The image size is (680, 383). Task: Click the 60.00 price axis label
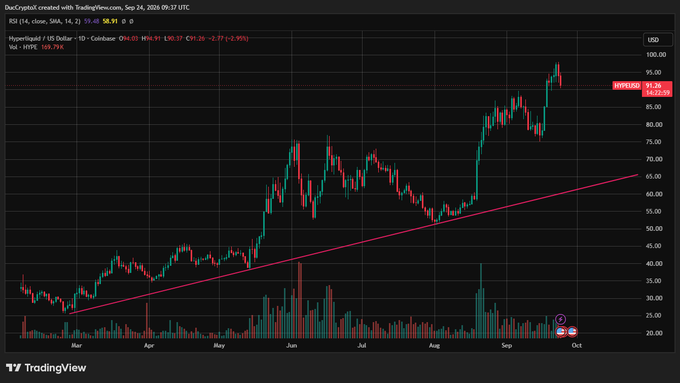tap(654, 194)
